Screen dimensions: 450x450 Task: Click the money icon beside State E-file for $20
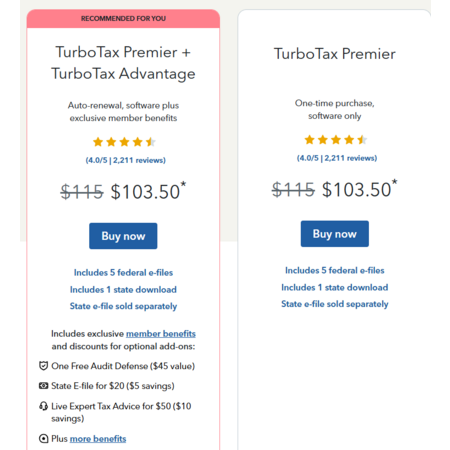point(43,386)
